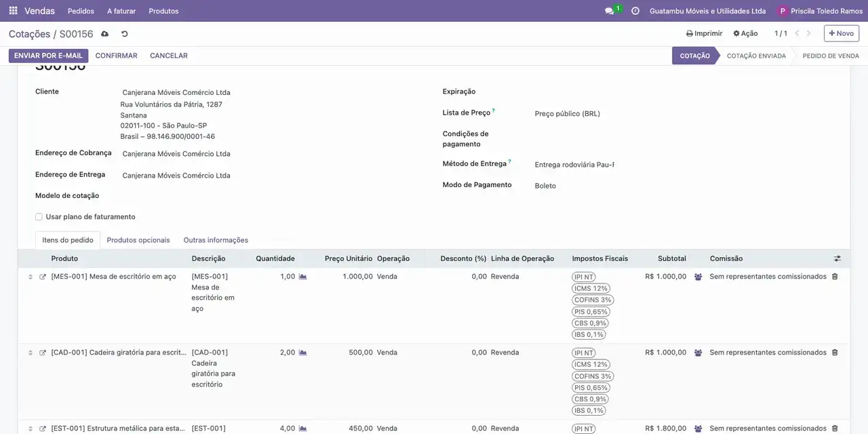
Task: Open column settings adjust icon
Action: pos(837,258)
